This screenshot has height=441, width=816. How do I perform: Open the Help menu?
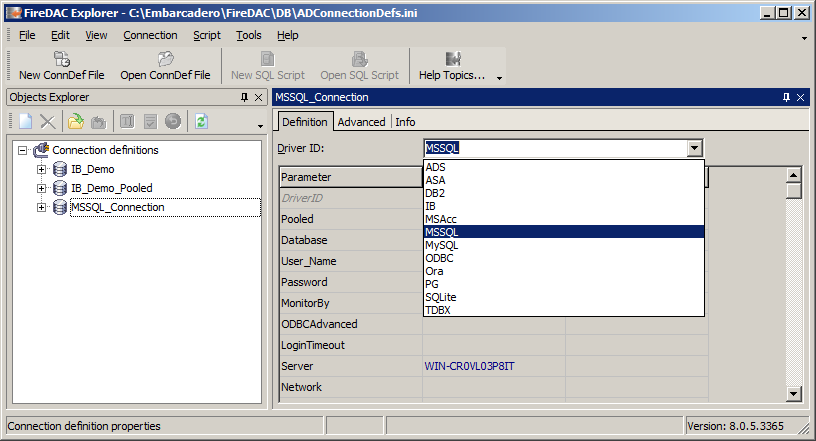tap(288, 35)
